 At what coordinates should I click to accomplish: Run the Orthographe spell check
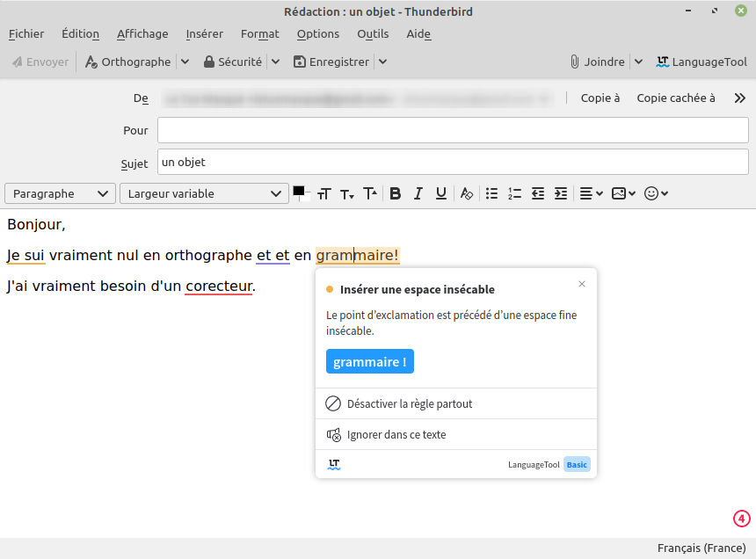pyautogui.click(x=128, y=62)
